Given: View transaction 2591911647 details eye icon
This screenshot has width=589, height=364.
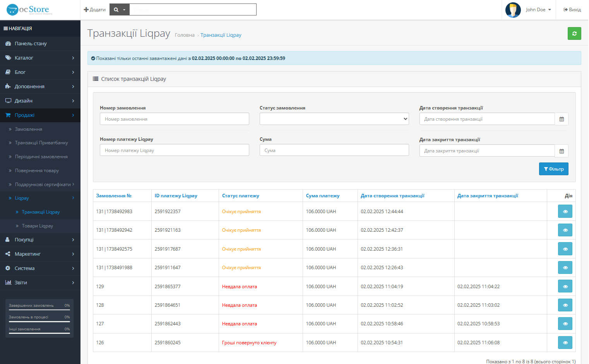Looking at the screenshot, I should (565, 268).
